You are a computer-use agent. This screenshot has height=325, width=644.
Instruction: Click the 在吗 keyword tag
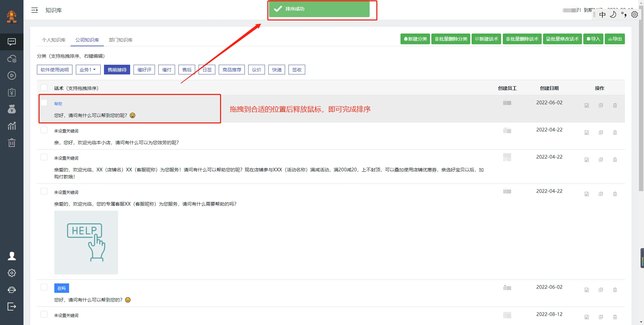(x=62, y=288)
